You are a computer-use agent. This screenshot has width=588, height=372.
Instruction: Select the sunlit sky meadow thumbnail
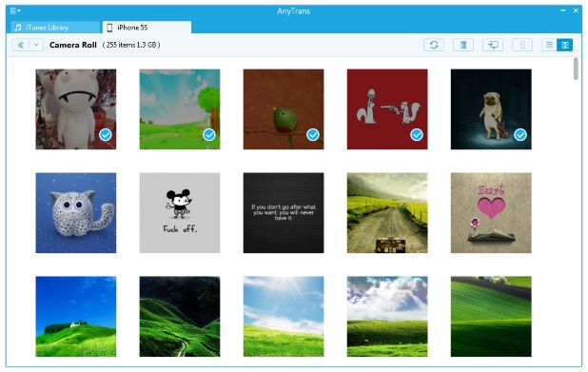pos(284,317)
